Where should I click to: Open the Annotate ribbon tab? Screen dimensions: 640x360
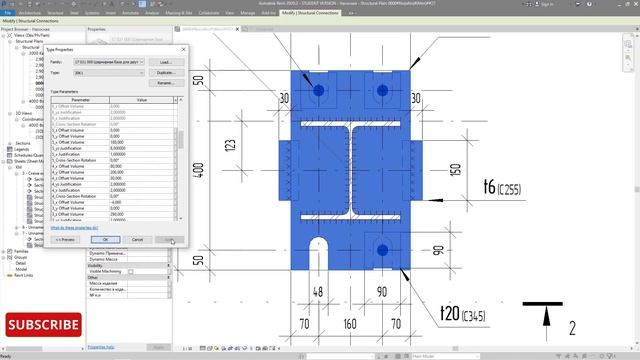pyautogui.click(x=130, y=13)
